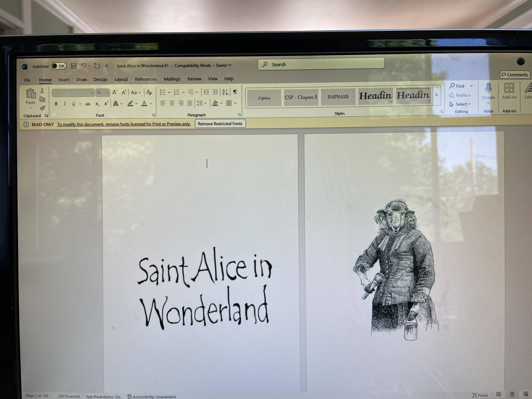Center align the text
This screenshot has height=399, width=532.
[172, 103]
